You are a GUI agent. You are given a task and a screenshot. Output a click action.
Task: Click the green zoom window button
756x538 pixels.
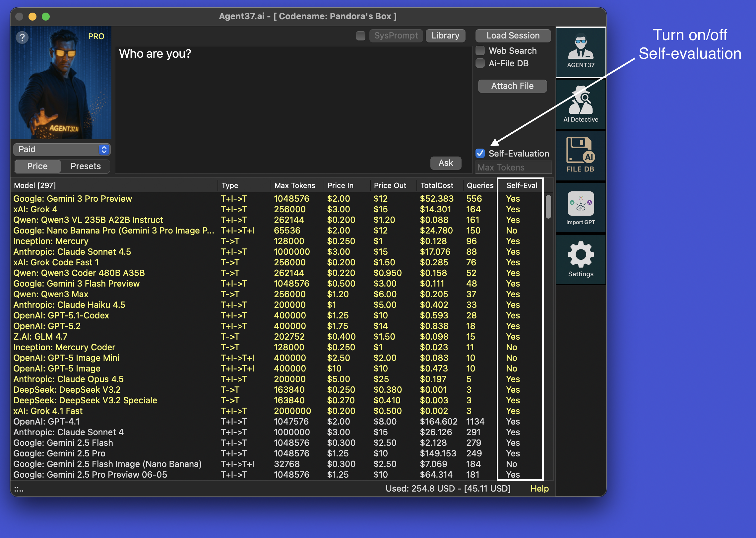pyautogui.click(x=46, y=17)
